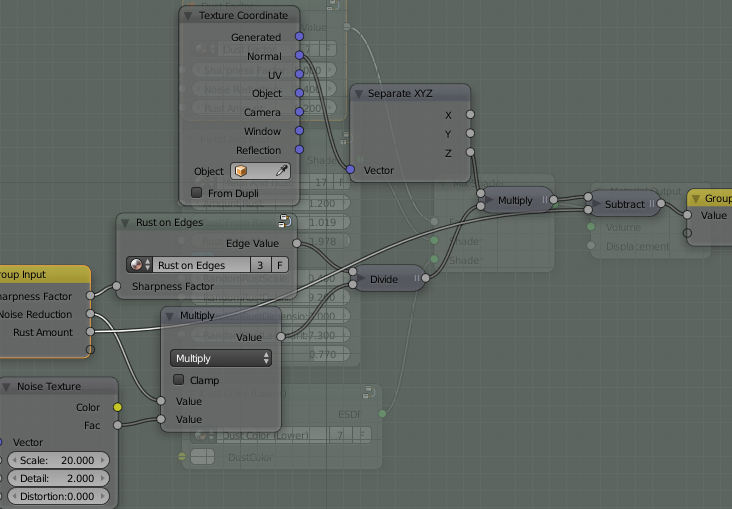Click the Object output socket

click(x=299, y=93)
